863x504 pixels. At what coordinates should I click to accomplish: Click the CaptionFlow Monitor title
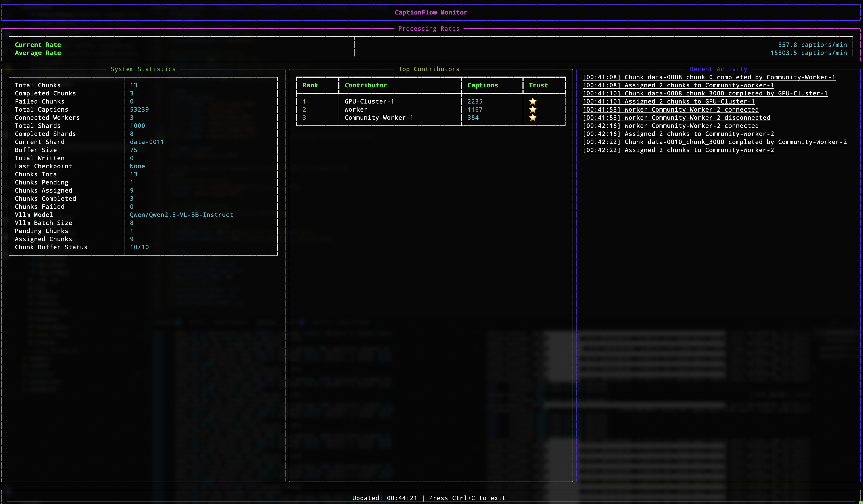coord(430,12)
